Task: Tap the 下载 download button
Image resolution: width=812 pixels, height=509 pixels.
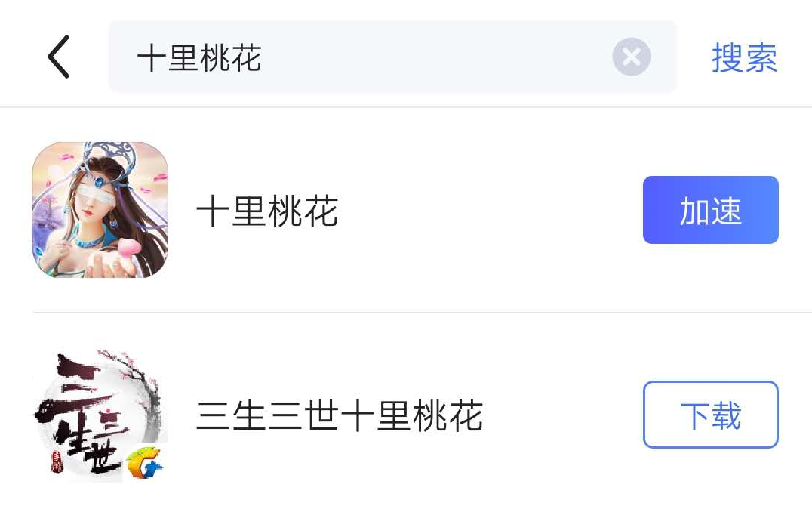Action: [711, 415]
